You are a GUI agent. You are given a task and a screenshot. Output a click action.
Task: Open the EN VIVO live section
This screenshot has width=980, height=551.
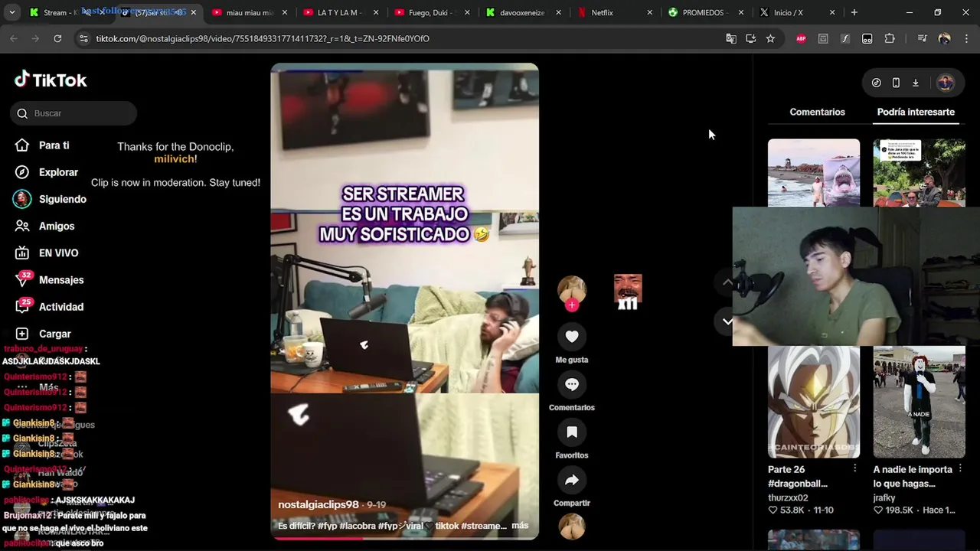47,253
